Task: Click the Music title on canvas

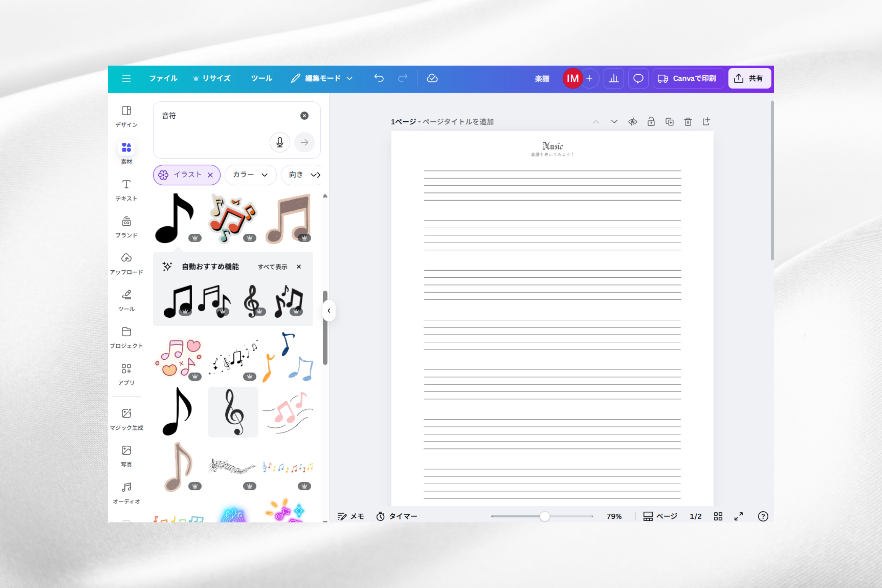Action: (x=552, y=146)
